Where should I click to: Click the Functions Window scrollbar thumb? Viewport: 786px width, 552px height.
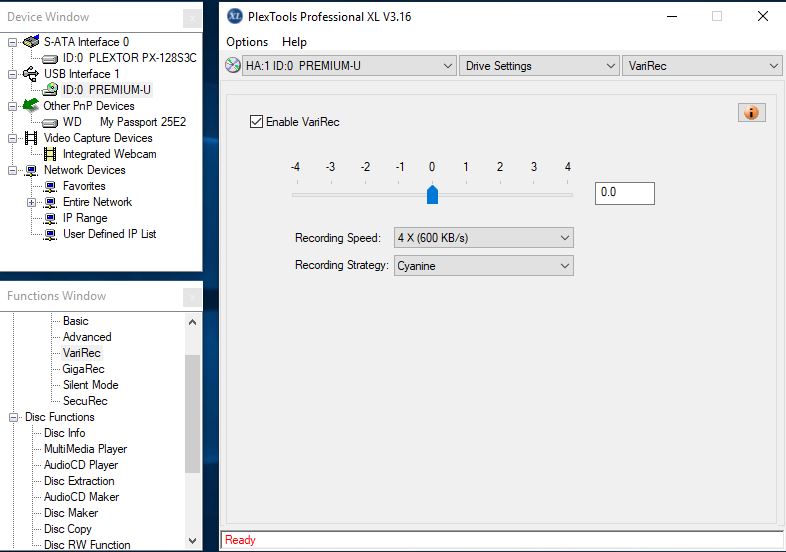coord(192,414)
